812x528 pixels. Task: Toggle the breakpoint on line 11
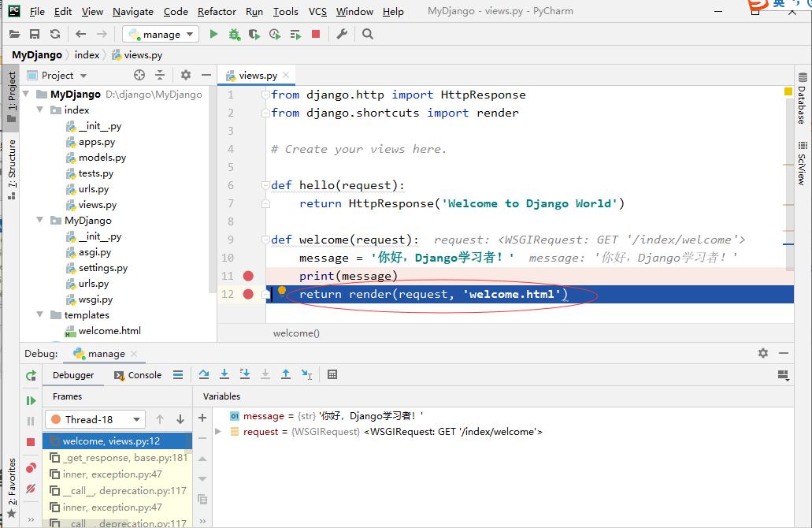(x=249, y=276)
